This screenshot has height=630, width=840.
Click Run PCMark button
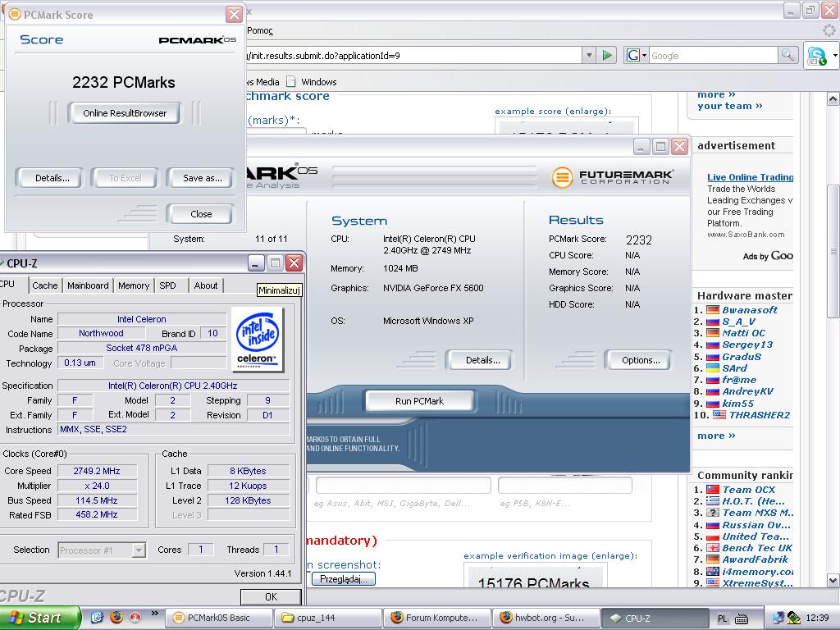(419, 400)
